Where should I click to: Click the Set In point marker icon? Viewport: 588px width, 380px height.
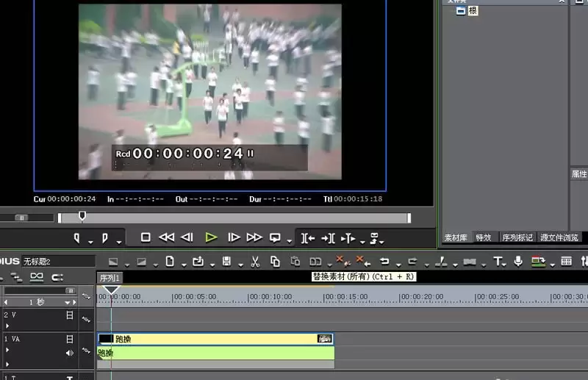pyautogui.click(x=77, y=238)
